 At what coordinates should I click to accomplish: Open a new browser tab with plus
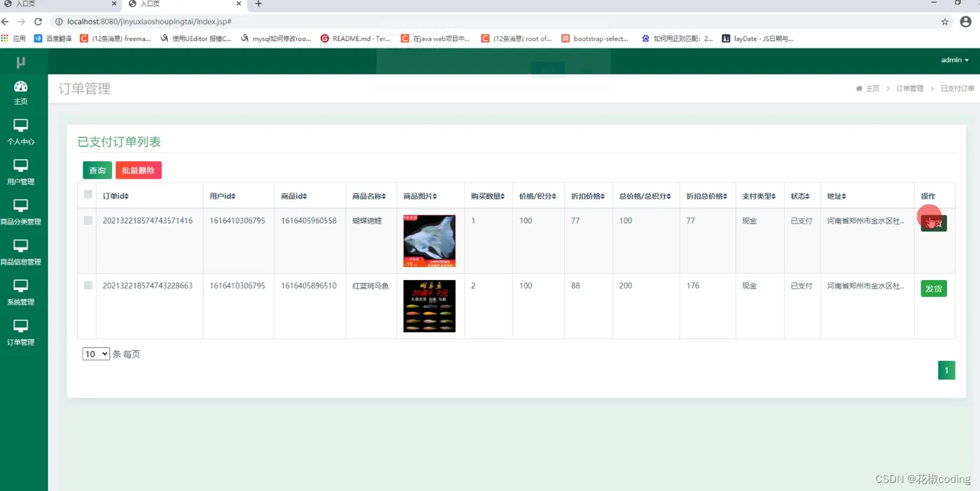click(x=258, y=4)
